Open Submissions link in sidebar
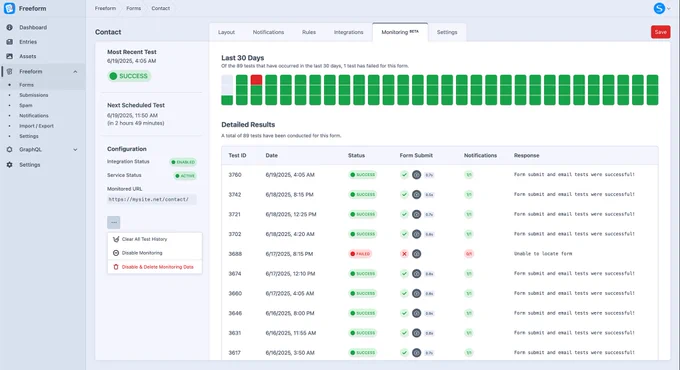The image size is (680, 370). 33,95
